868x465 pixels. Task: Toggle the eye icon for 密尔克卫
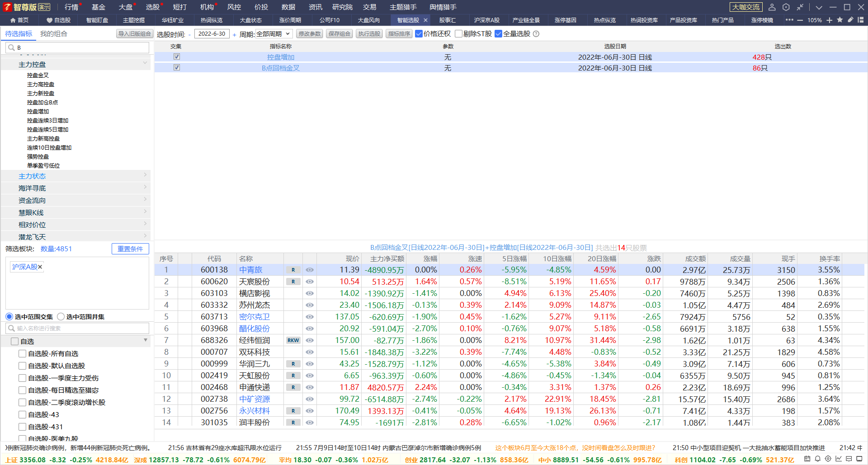pyautogui.click(x=310, y=317)
